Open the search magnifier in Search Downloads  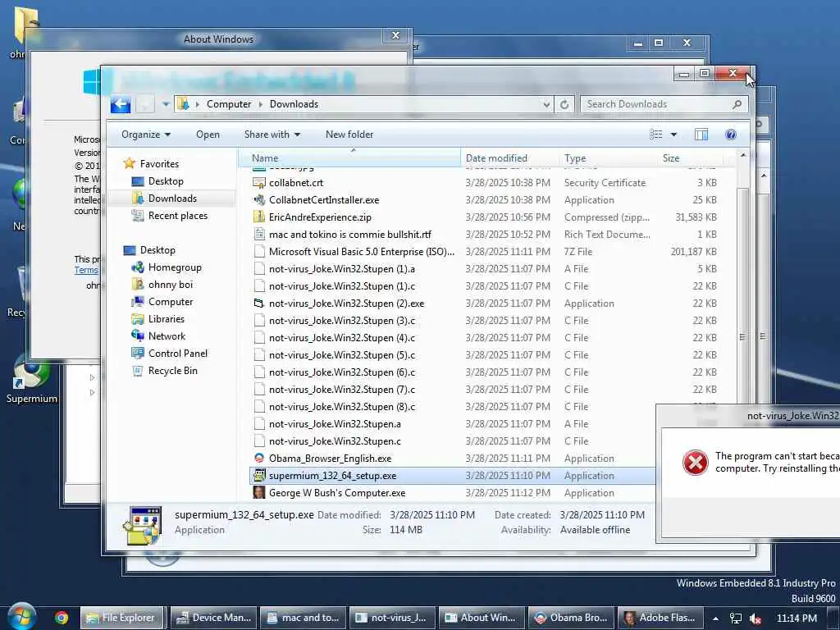point(737,104)
